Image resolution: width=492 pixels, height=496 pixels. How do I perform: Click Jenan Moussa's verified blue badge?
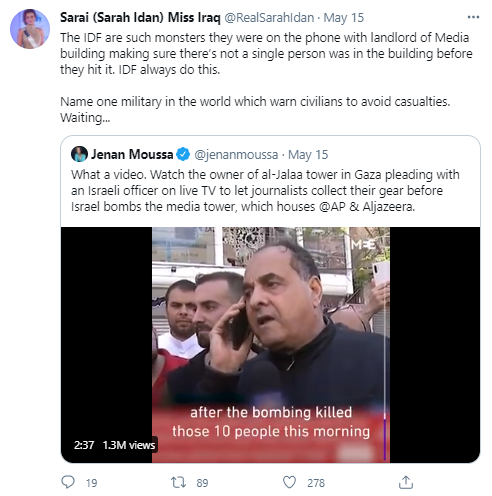pyautogui.click(x=183, y=154)
